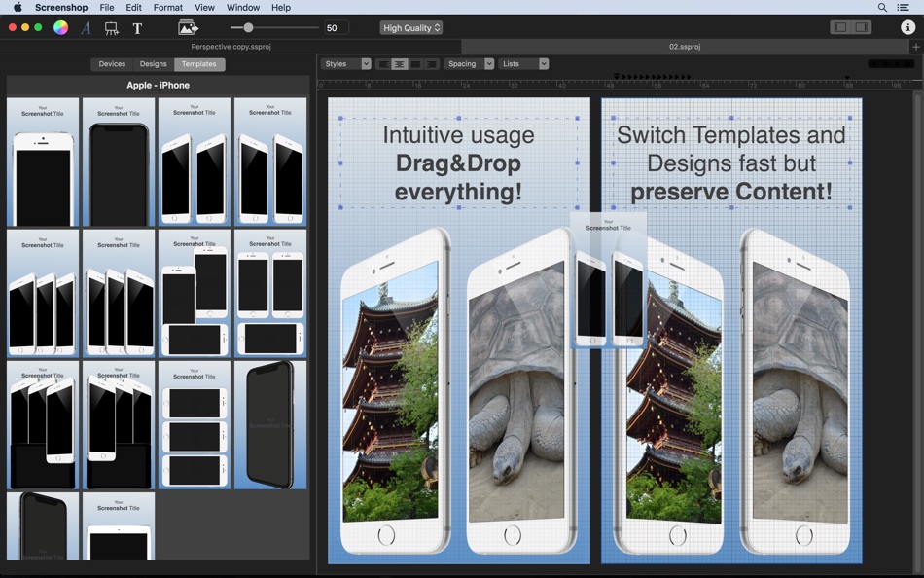Open the File menu
The width and height of the screenshot is (924, 578).
tap(107, 7)
